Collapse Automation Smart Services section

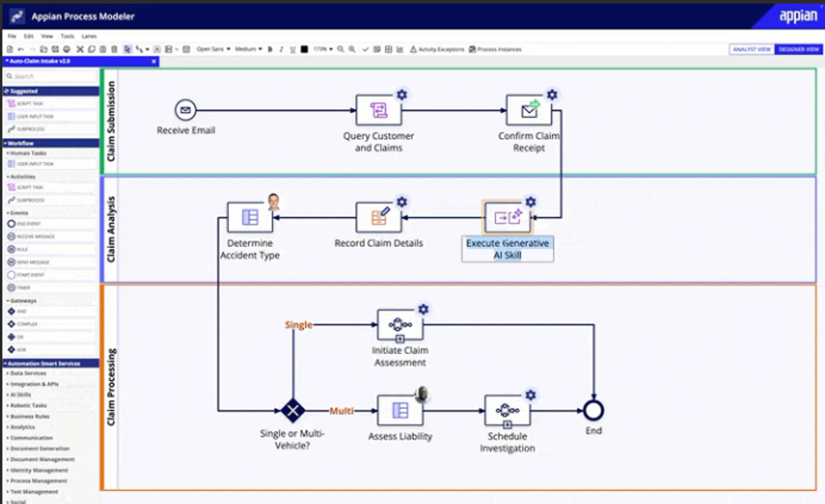[51, 364]
